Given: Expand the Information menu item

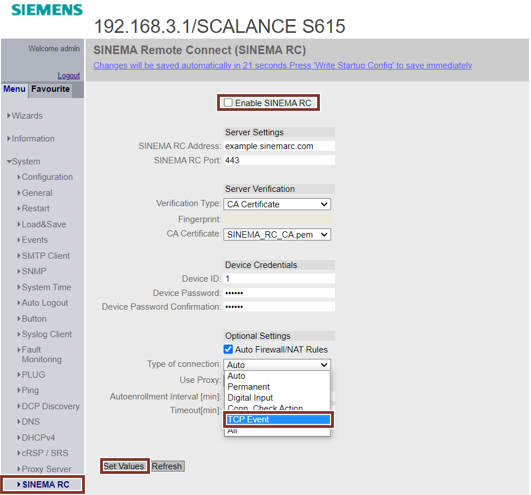Looking at the screenshot, I should pyautogui.click(x=31, y=139).
